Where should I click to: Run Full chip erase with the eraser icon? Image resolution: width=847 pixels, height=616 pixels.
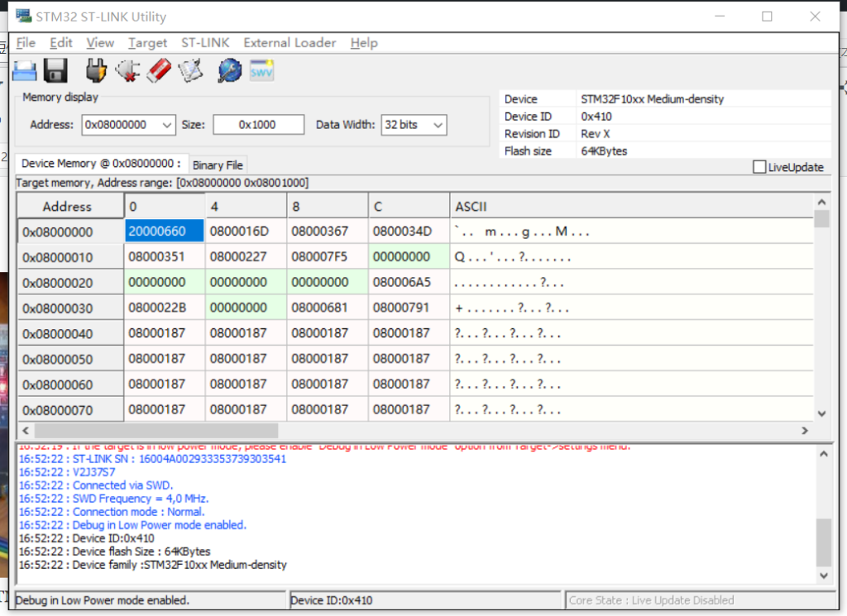tap(159, 71)
